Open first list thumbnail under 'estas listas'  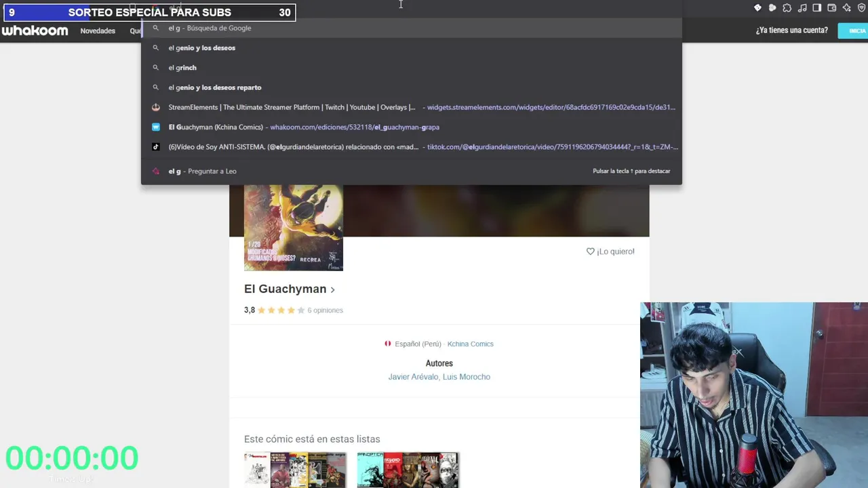coord(295,470)
